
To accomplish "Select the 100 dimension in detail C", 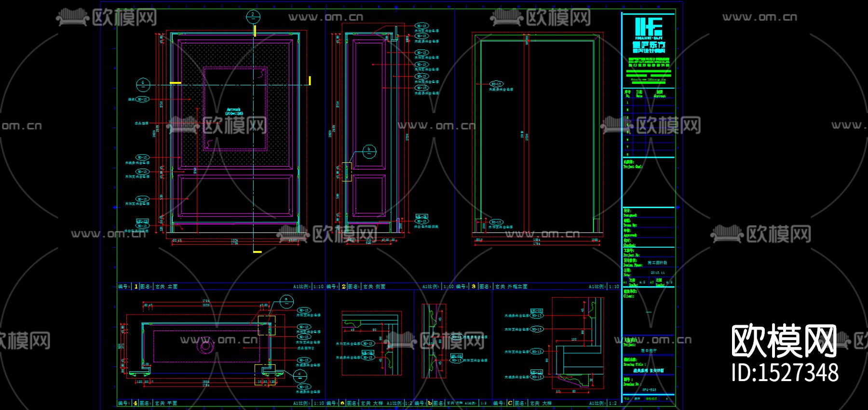I will 574,340.
